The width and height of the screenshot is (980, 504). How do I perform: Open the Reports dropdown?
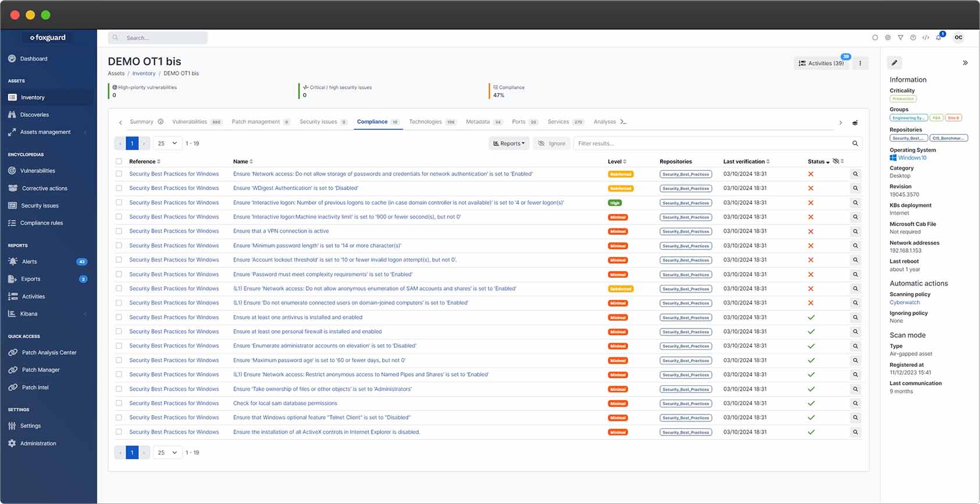coord(509,144)
